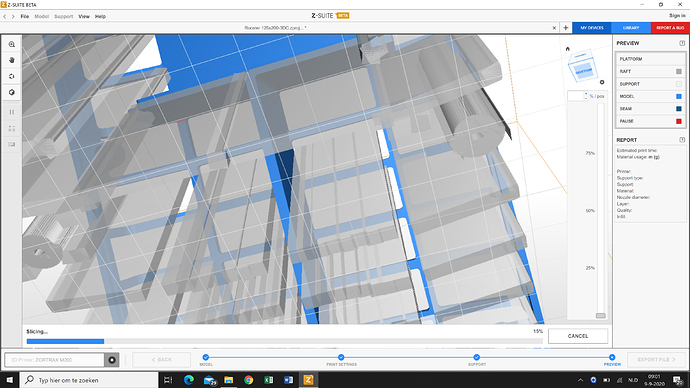Switch to the Library tab
690x388 pixels.
click(631, 28)
